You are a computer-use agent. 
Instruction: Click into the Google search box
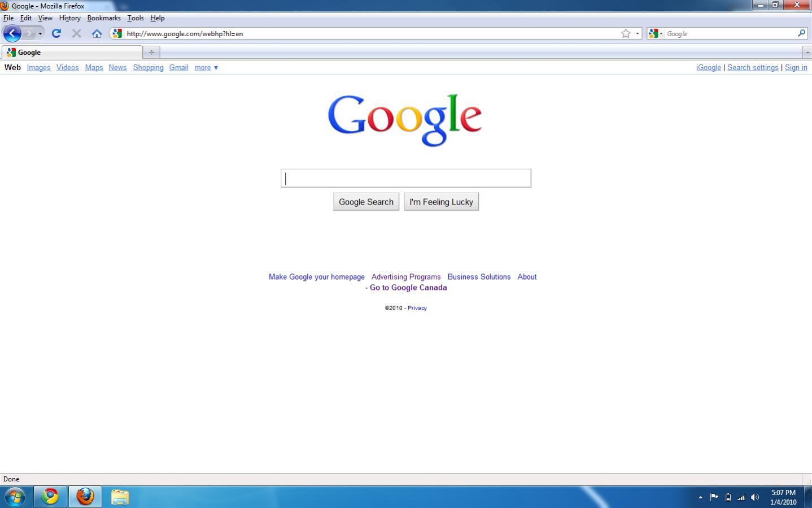pyautogui.click(x=406, y=178)
